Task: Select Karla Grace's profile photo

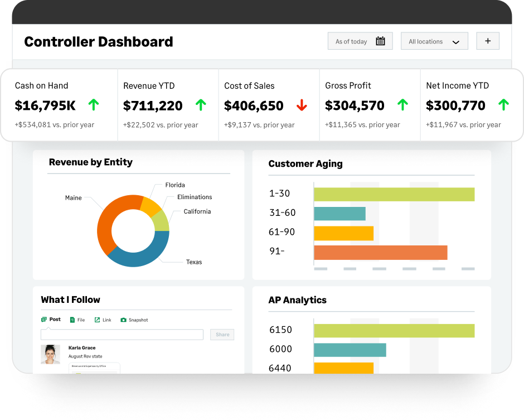Action: point(50,355)
